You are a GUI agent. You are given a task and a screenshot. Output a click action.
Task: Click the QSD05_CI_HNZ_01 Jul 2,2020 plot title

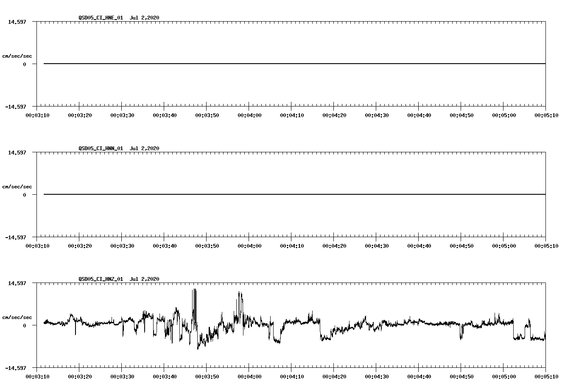[x=119, y=279]
